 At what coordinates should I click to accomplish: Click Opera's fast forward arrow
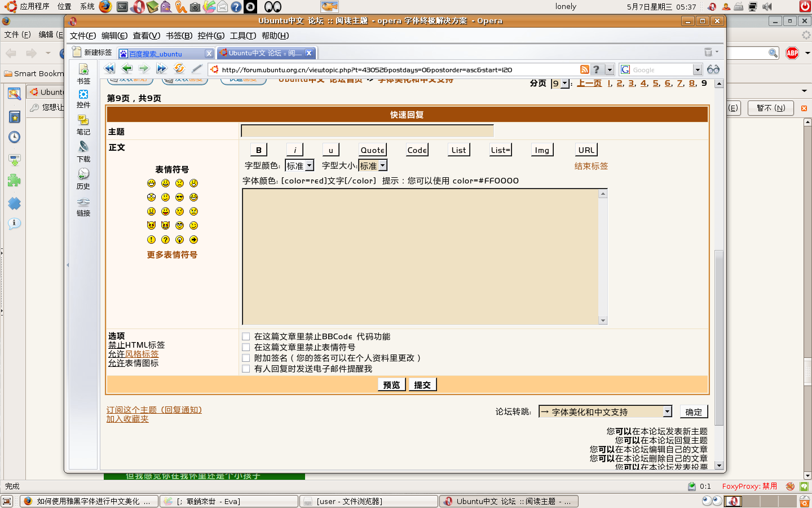162,69
